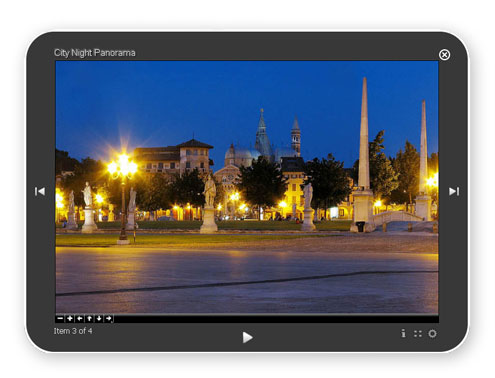Pan the panorama down with the arrow
Screen dimensions: 495x378
99,319
